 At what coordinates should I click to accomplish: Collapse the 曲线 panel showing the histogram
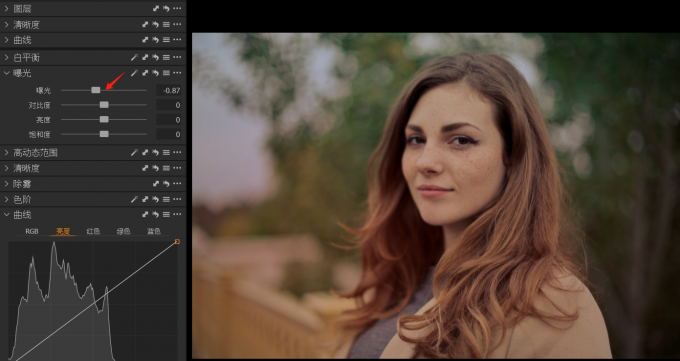(7, 214)
